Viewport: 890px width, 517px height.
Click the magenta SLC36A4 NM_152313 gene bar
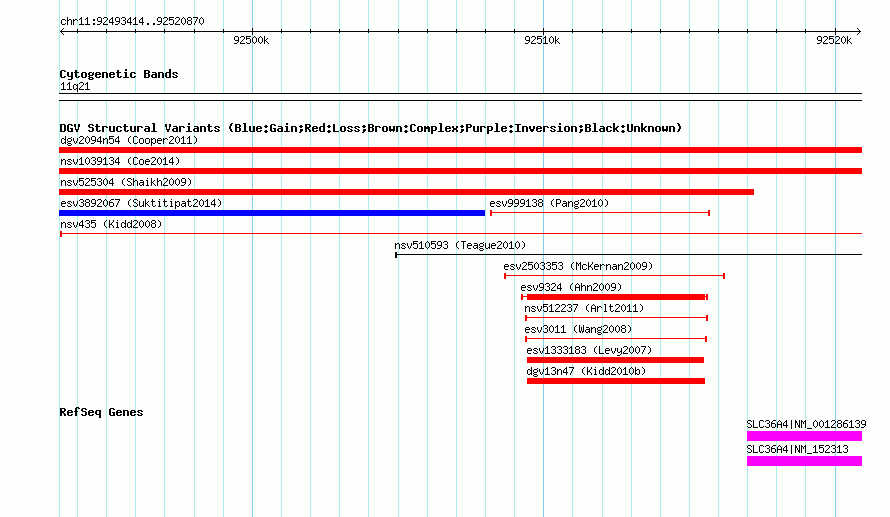(804, 461)
